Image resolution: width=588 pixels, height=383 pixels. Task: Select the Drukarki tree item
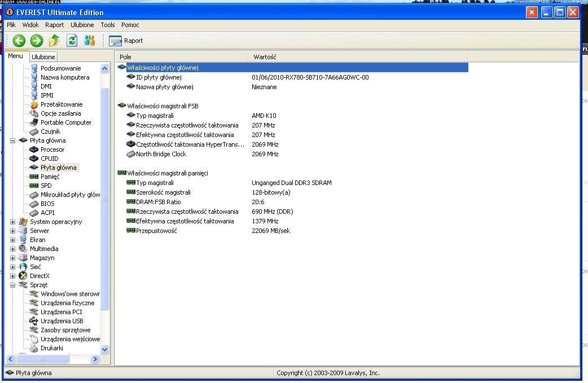coord(52,348)
